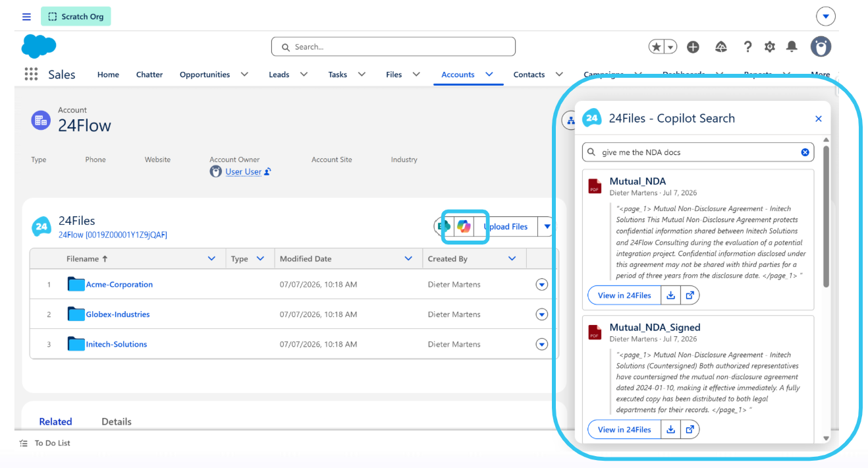Open the user profile avatar
The image size is (868, 468).
click(x=821, y=46)
